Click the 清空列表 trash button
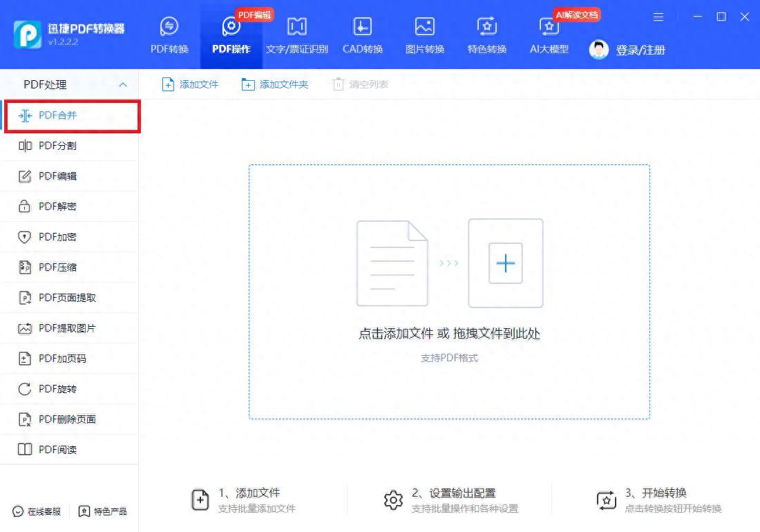The width and height of the screenshot is (760, 532). tap(361, 84)
